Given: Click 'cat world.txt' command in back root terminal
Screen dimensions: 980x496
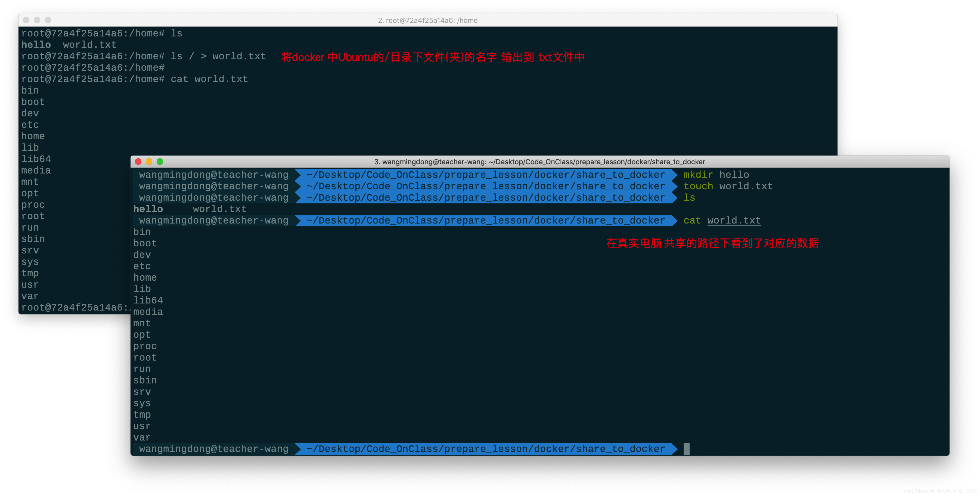Looking at the screenshot, I should coord(209,79).
